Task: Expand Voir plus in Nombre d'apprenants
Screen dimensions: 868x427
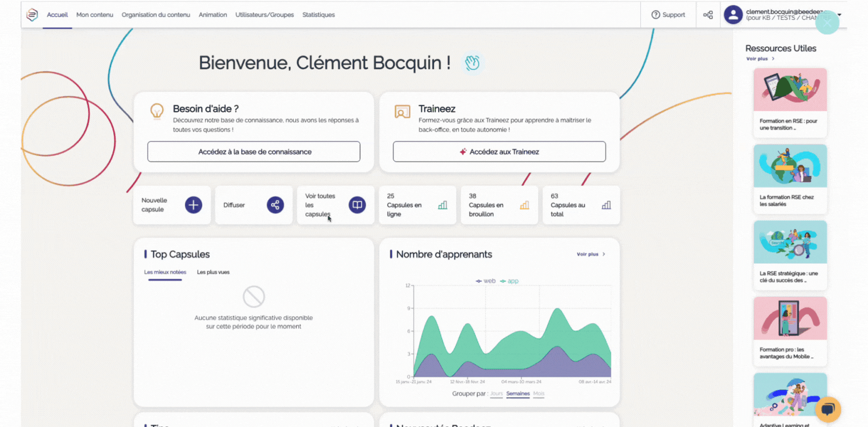Action: 590,254
